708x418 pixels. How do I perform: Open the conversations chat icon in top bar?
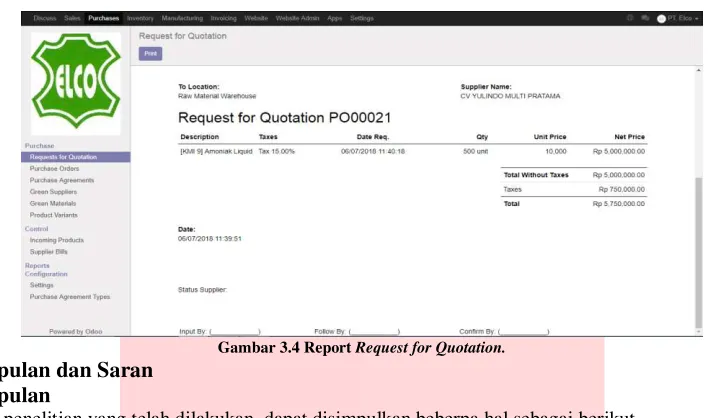point(645,18)
